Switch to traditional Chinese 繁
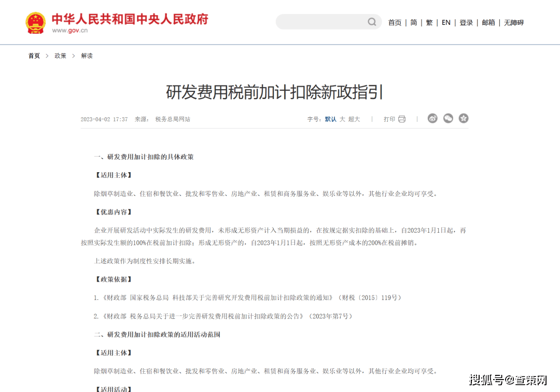Screen dimensions: 560x392 point(429,23)
